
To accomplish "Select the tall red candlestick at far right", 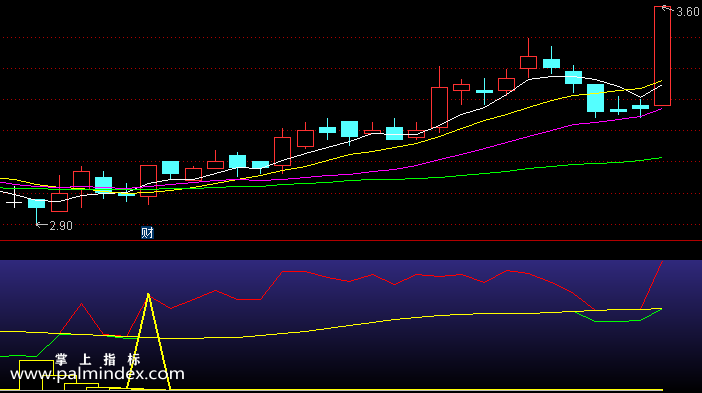I will tap(662, 56).
